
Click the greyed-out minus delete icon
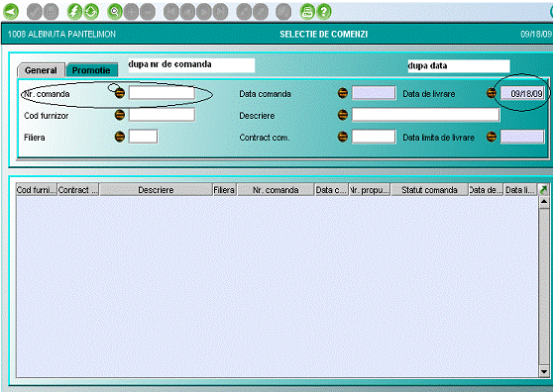pos(148,12)
